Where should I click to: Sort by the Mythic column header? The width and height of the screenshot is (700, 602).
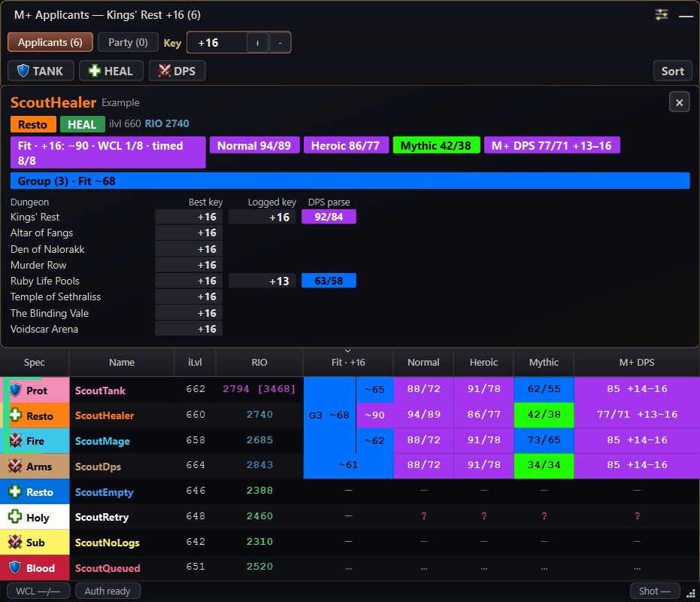(x=544, y=363)
